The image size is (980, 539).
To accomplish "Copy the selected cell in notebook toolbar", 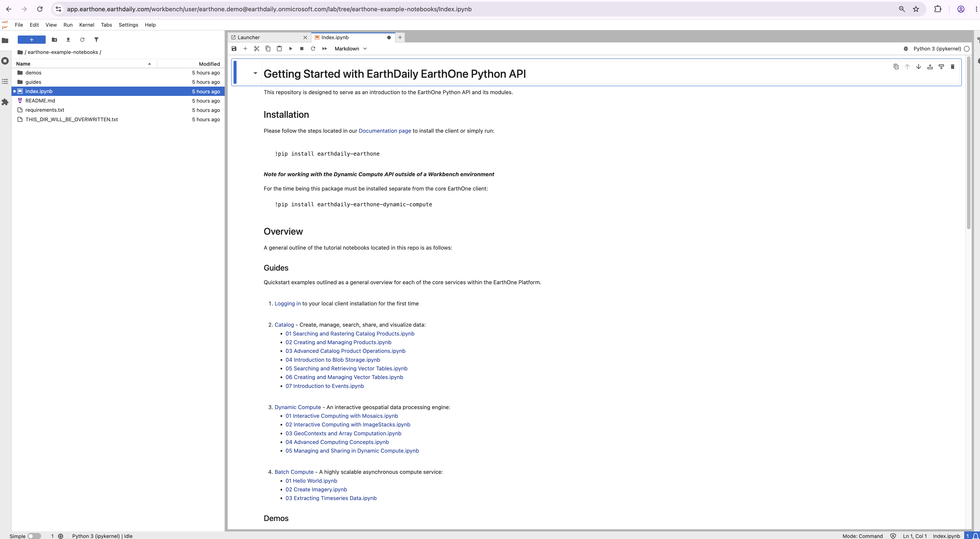I will pos(268,49).
